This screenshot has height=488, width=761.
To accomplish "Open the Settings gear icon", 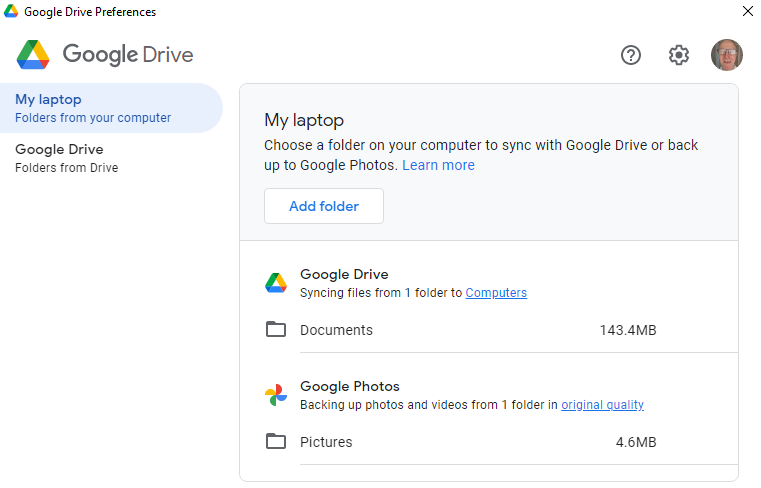I will [678, 55].
